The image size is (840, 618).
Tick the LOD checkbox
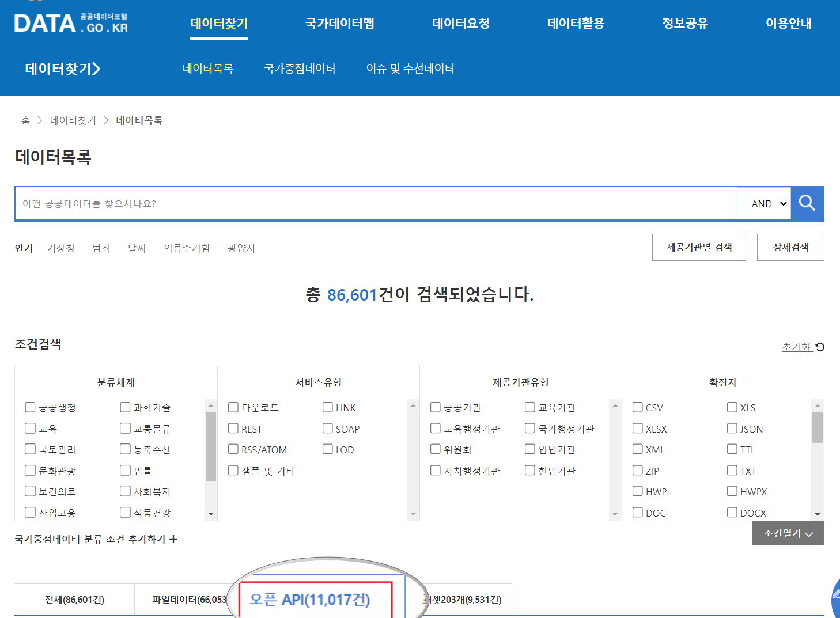coord(328,449)
